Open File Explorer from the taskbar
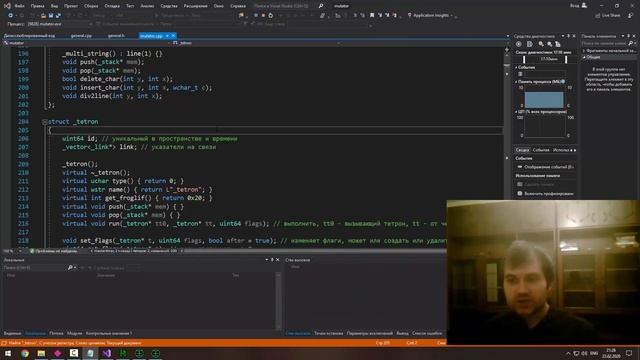Screen dimensions: 640x360 point(41,353)
